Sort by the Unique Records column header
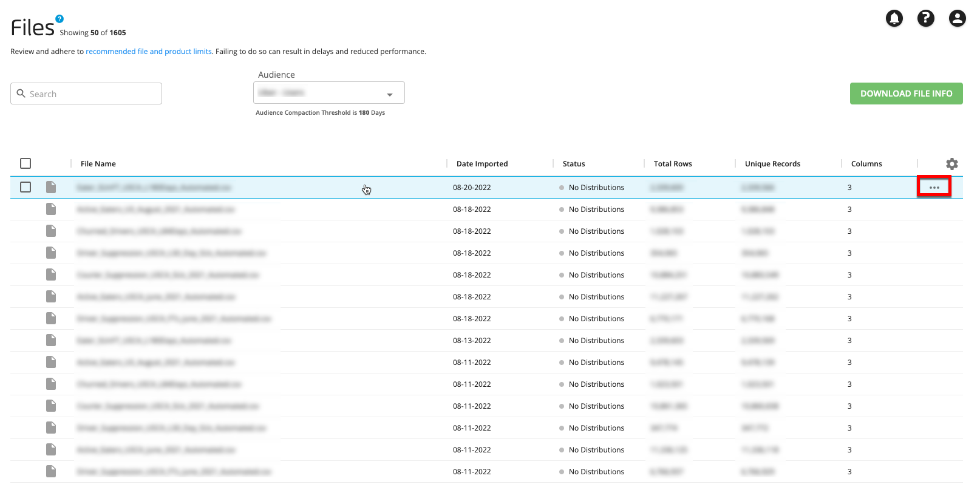Image resolution: width=980 pixels, height=484 pixels. pyautogui.click(x=772, y=164)
